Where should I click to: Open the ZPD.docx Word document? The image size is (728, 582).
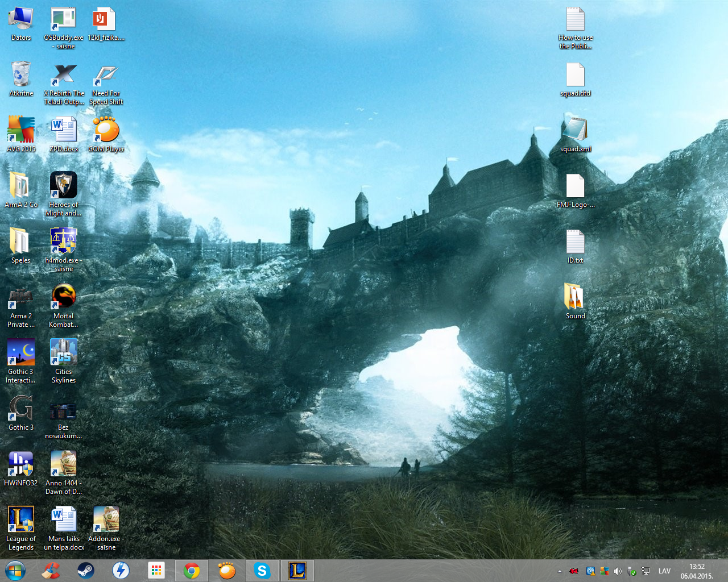[64, 135]
